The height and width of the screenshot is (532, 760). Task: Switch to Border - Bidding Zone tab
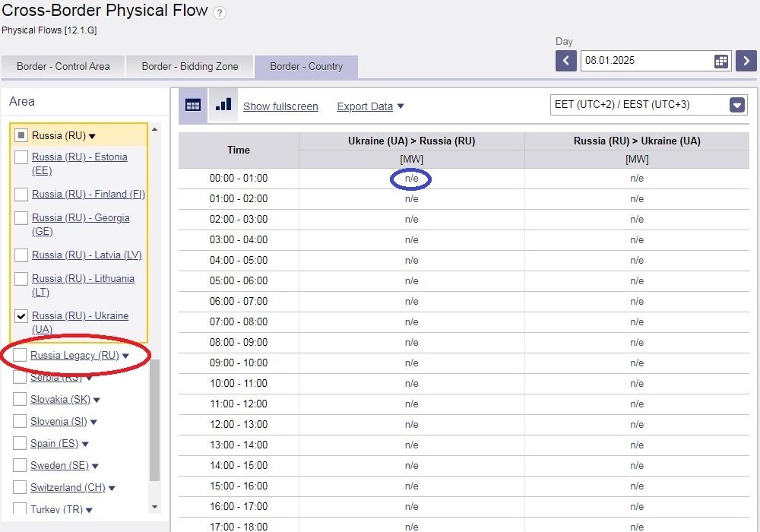pos(190,66)
